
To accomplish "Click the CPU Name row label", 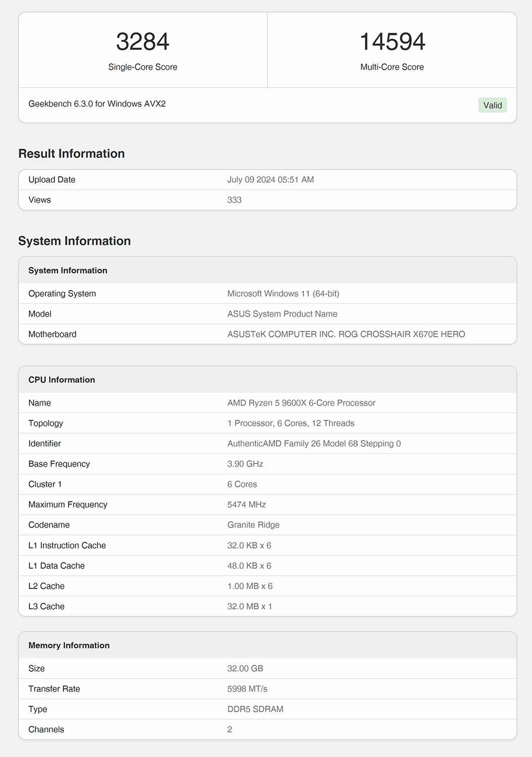I will click(x=40, y=403).
